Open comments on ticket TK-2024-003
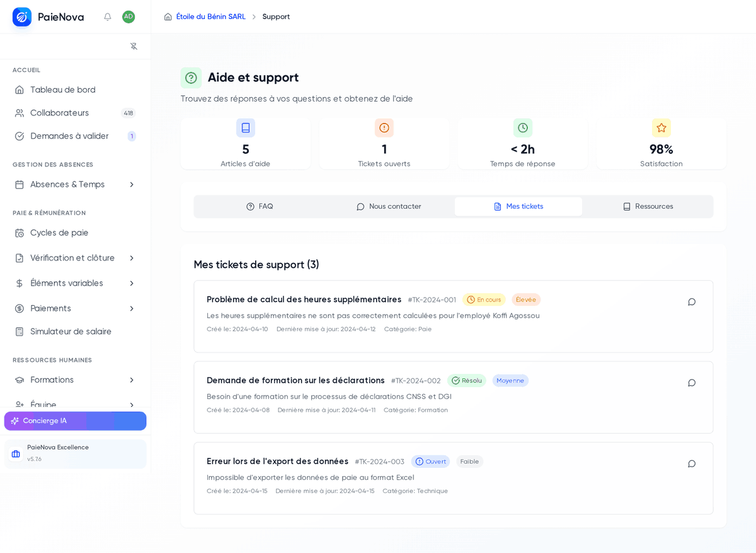The width and height of the screenshot is (756, 553). pyautogui.click(x=692, y=463)
